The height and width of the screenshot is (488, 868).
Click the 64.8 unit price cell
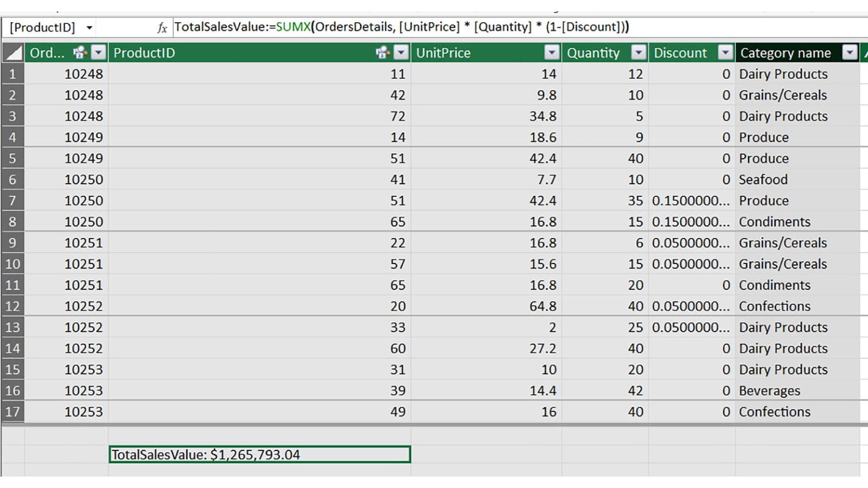coord(542,306)
